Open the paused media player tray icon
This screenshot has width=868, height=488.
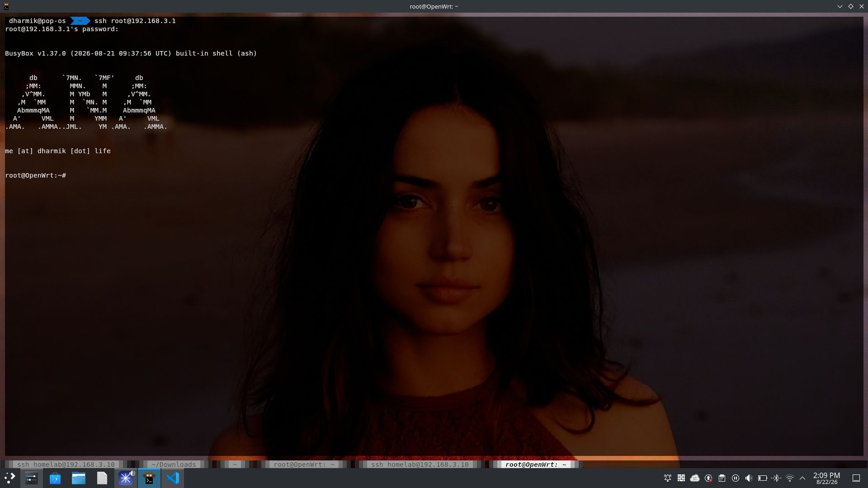click(x=736, y=478)
